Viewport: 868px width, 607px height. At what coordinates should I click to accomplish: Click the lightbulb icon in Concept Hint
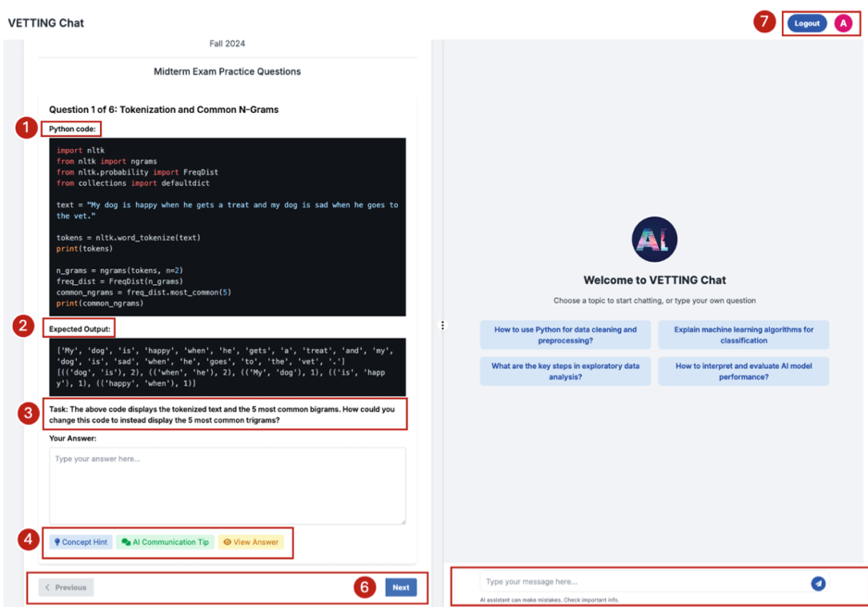pos(57,541)
